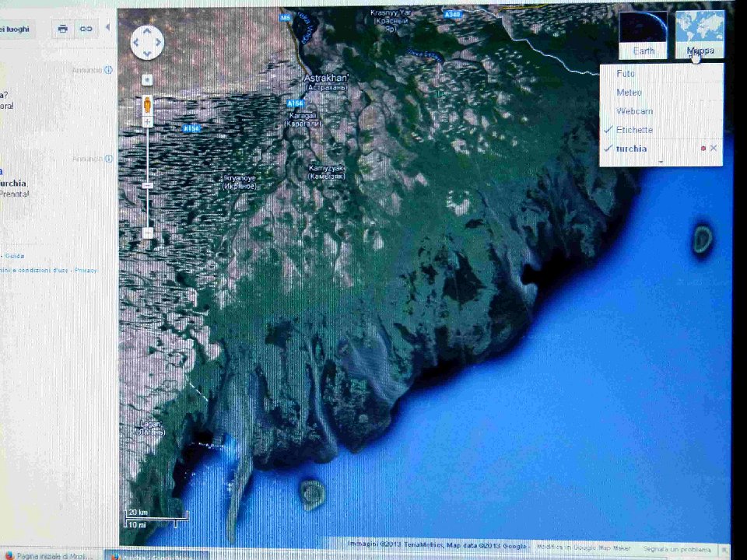Click the link (chain) icon button
The image size is (747, 560).
tap(86, 29)
